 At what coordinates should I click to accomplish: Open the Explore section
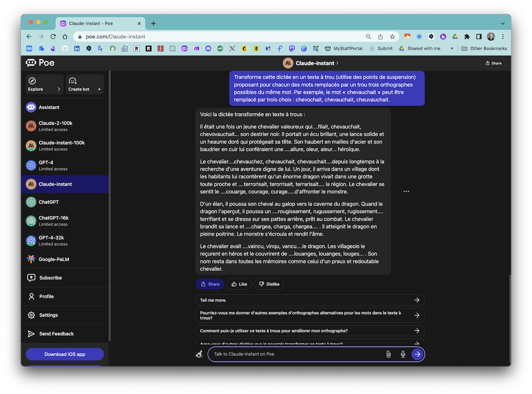(x=44, y=84)
